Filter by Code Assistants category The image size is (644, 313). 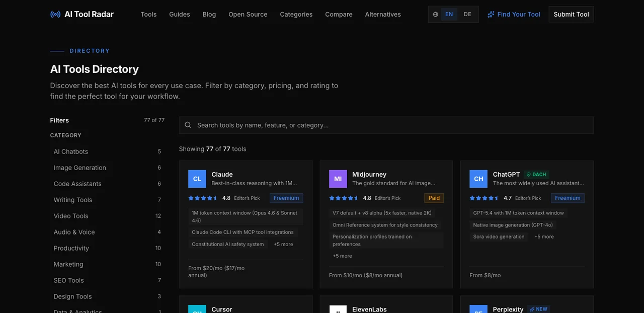[107, 184]
